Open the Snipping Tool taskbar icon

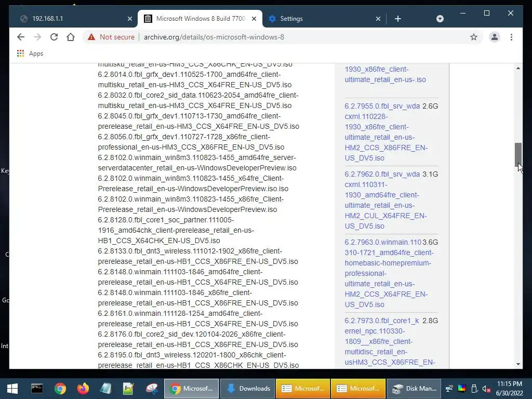click(x=152, y=389)
